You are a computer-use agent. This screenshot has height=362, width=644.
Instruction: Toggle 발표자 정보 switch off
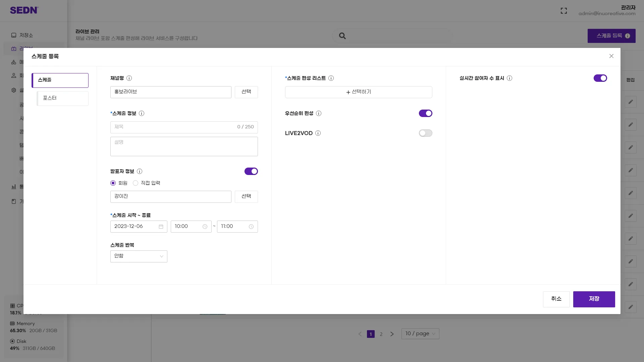(x=251, y=171)
